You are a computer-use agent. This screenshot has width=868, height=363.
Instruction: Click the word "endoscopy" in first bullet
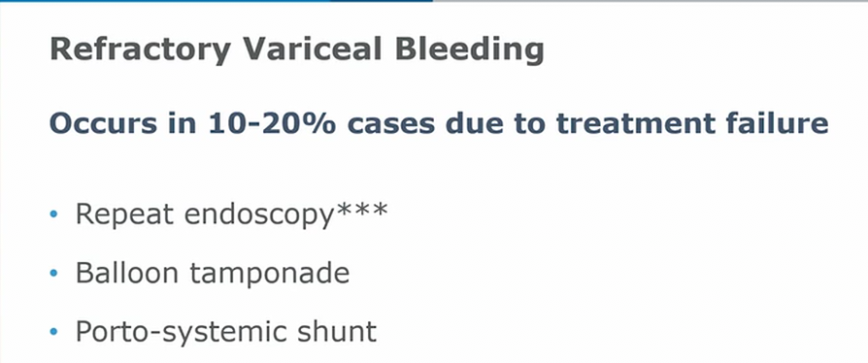[259, 214]
